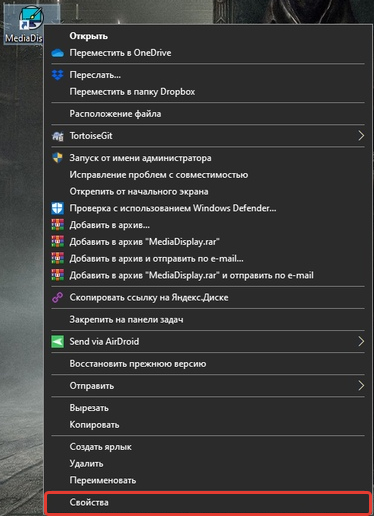Expand the TortoiseGit submenu arrow
The height and width of the screenshot is (516, 374).
point(361,136)
